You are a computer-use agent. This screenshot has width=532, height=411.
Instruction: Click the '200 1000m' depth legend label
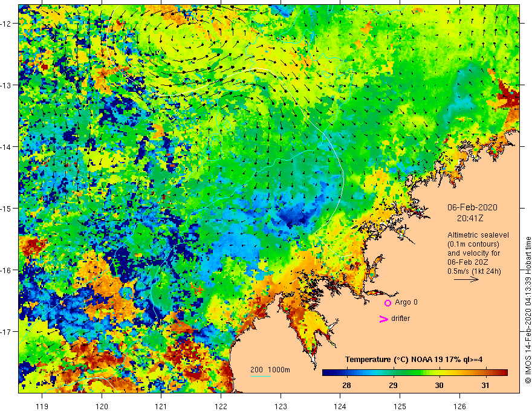coord(270,370)
